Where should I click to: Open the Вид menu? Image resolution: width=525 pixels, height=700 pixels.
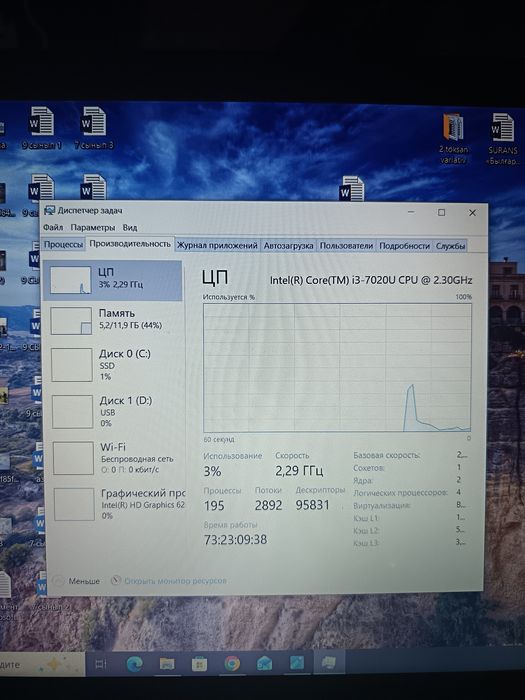[x=130, y=227]
